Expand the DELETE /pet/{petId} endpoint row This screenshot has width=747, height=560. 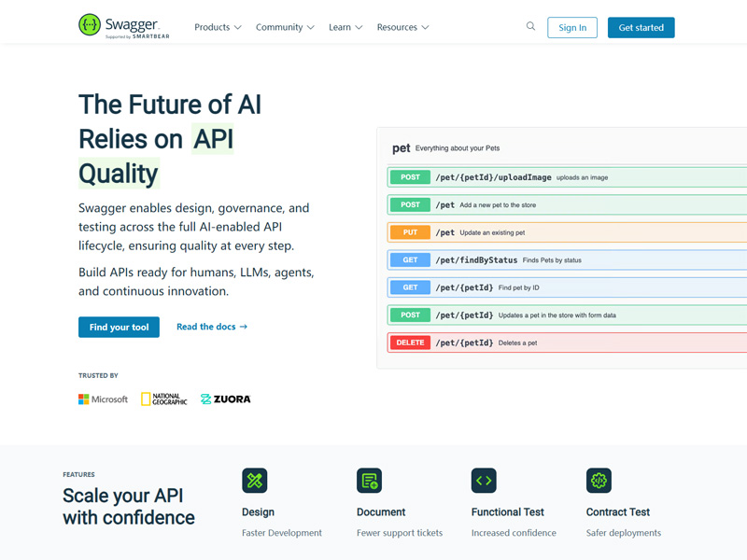pyautogui.click(x=567, y=343)
